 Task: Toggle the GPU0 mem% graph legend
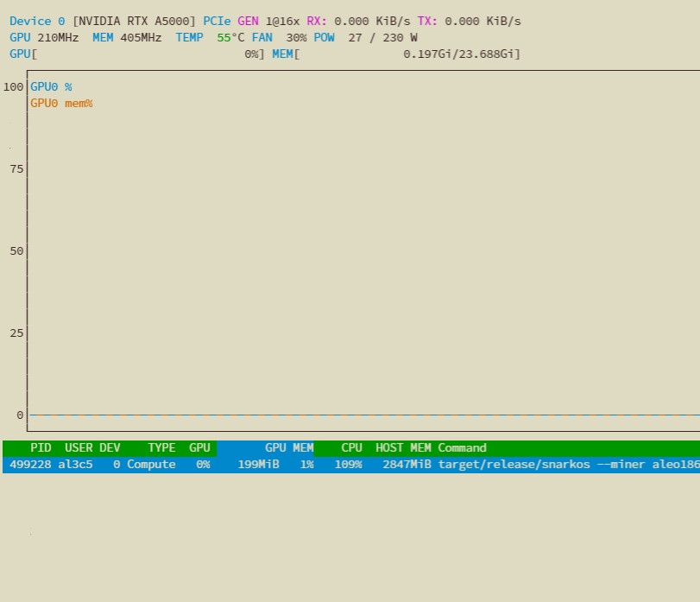click(x=60, y=103)
